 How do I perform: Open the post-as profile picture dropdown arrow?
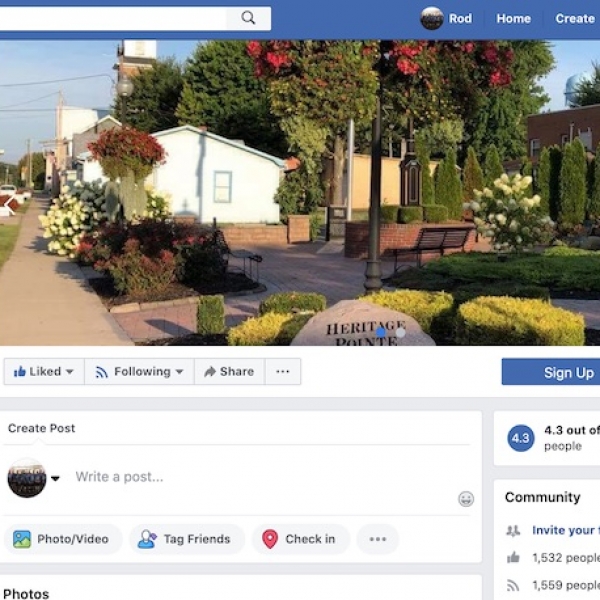55,478
